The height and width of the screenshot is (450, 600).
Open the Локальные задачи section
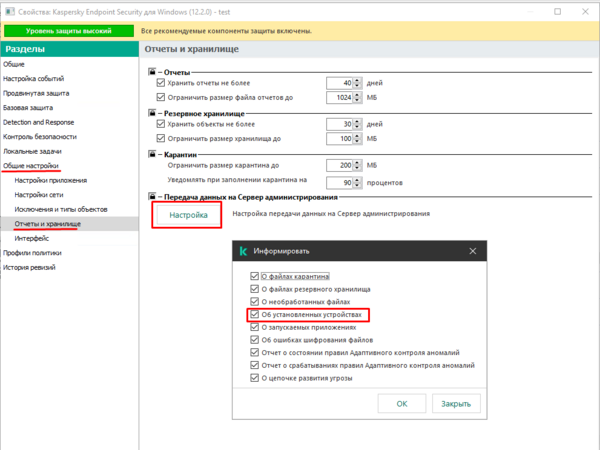(x=32, y=152)
